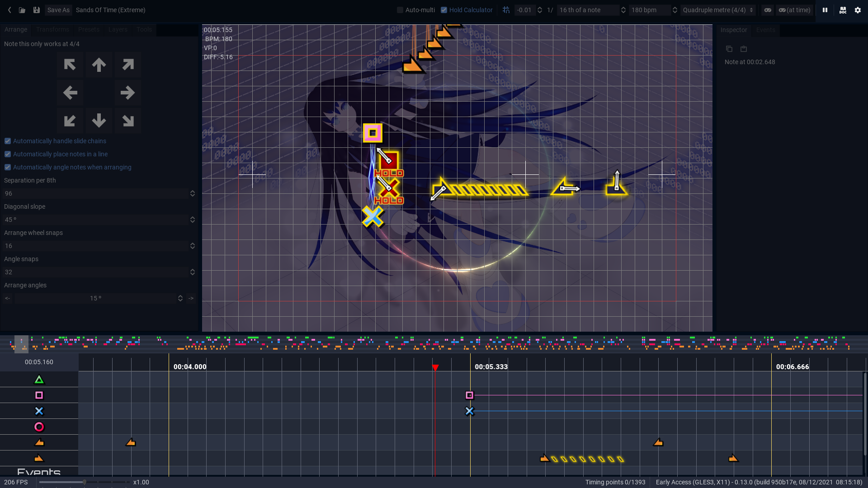Switch to the Tools tab
This screenshot has width=868, height=488.
[144, 29]
